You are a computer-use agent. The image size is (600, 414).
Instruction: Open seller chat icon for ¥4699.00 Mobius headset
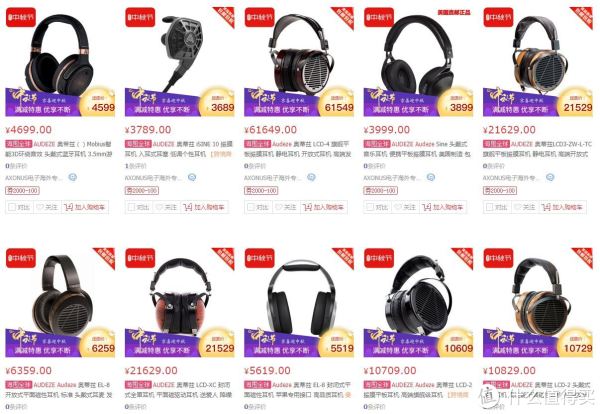pos(72,177)
